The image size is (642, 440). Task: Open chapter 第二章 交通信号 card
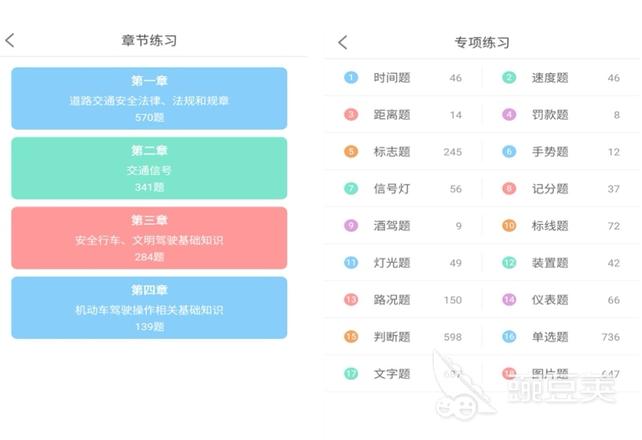149,168
